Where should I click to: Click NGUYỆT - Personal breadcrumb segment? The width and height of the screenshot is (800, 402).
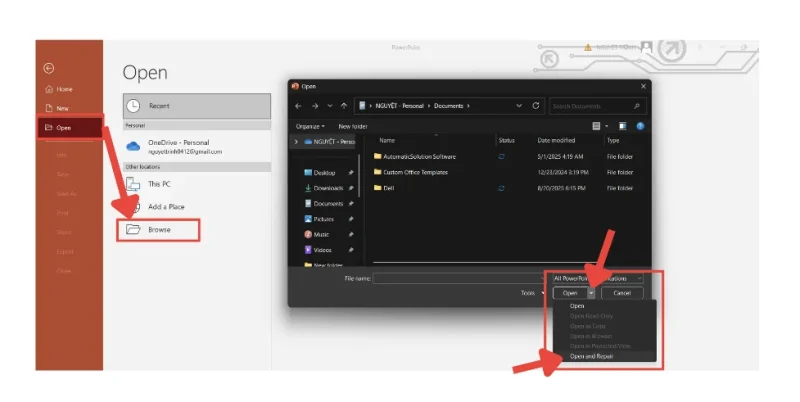[x=399, y=106]
